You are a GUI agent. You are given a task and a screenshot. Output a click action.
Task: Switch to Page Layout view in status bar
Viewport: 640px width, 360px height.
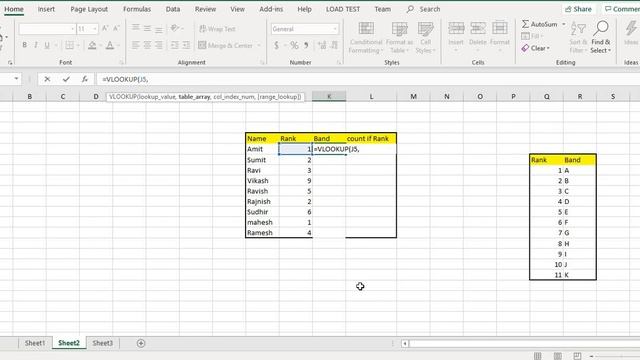coord(557,356)
